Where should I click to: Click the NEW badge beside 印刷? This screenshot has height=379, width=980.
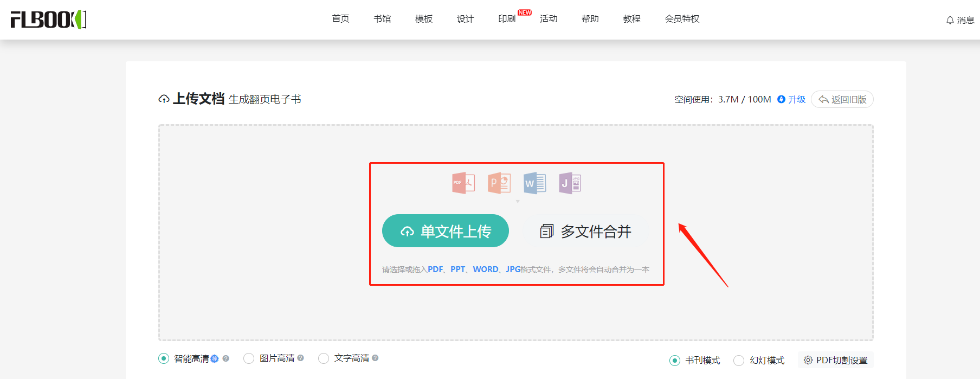(x=525, y=12)
